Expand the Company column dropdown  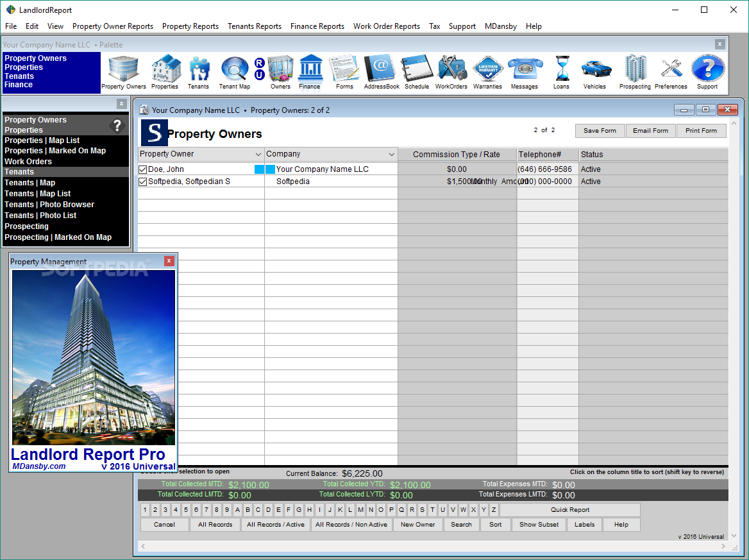392,155
